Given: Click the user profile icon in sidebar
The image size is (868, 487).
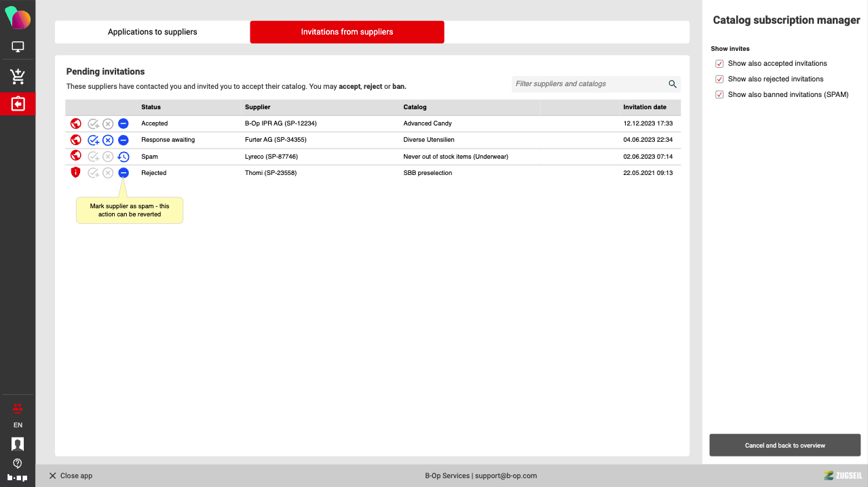Looking at the screenshot, I should coord(18,444).
